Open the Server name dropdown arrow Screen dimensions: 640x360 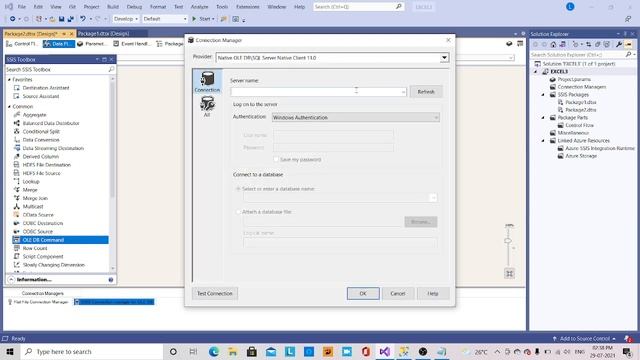point(403,92)
